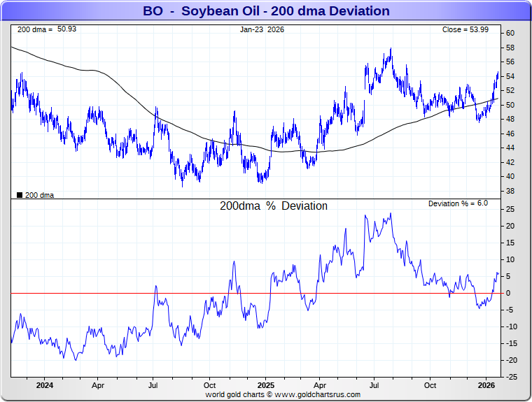Click the black 200 dma legend square
The height and width of the screenshot is (402, 532).
tap(19, 195)
